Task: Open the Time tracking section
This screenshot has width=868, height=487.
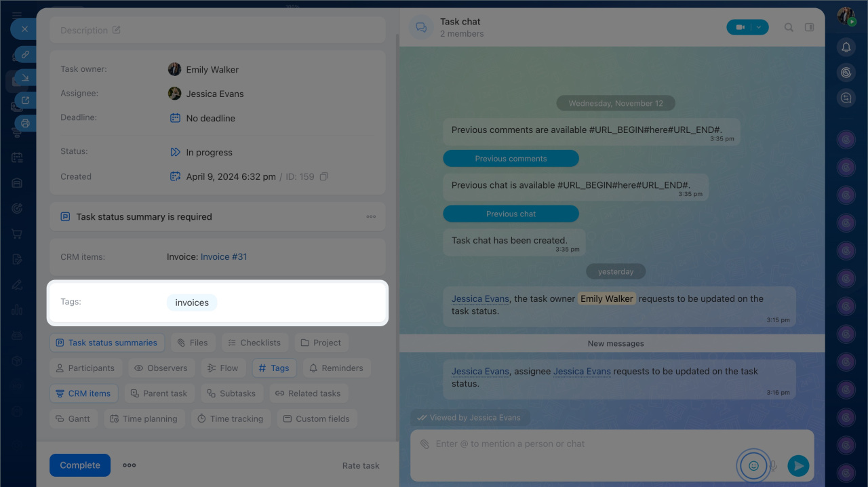Action: point(231,418)
